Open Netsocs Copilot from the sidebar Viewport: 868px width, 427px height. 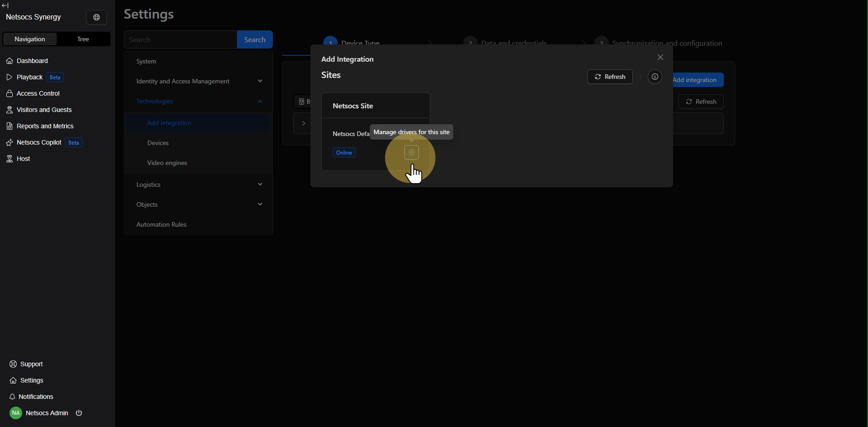point(39,142)
